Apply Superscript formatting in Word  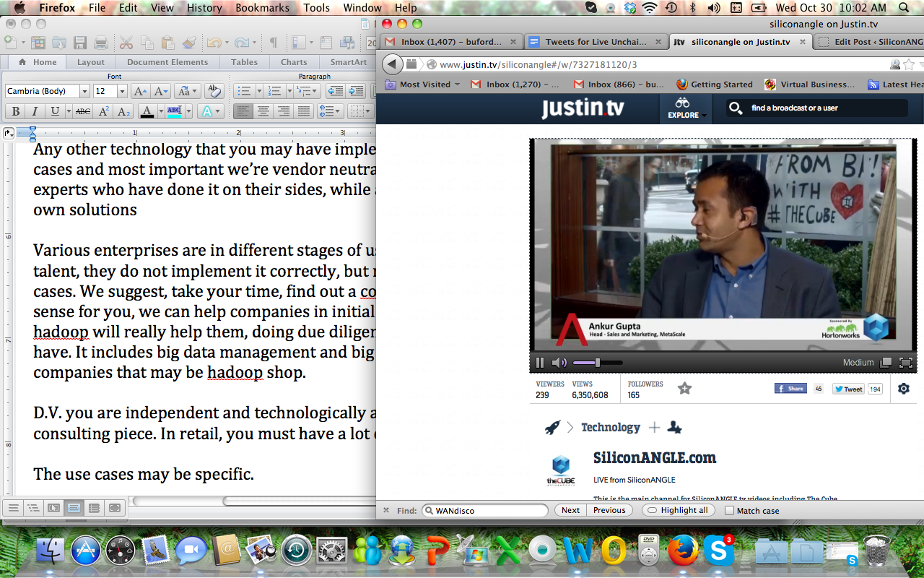click(x=104, y=111)
